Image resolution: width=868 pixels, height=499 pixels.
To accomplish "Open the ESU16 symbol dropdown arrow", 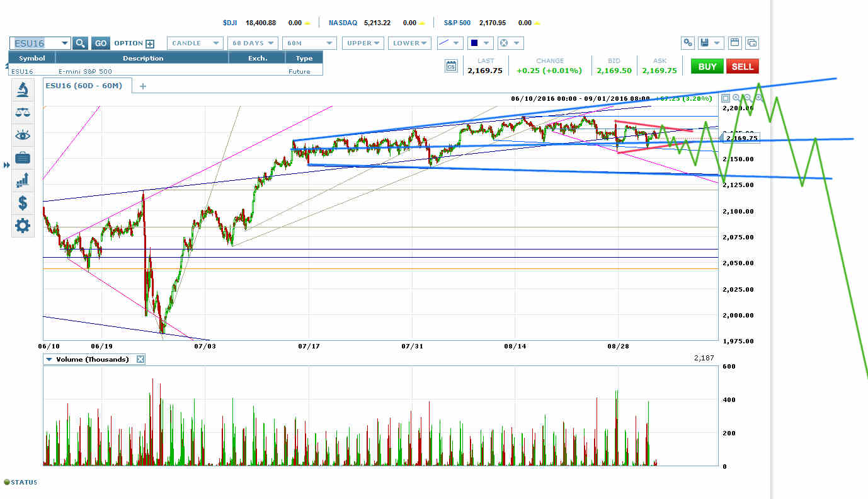I will (65, 43).
